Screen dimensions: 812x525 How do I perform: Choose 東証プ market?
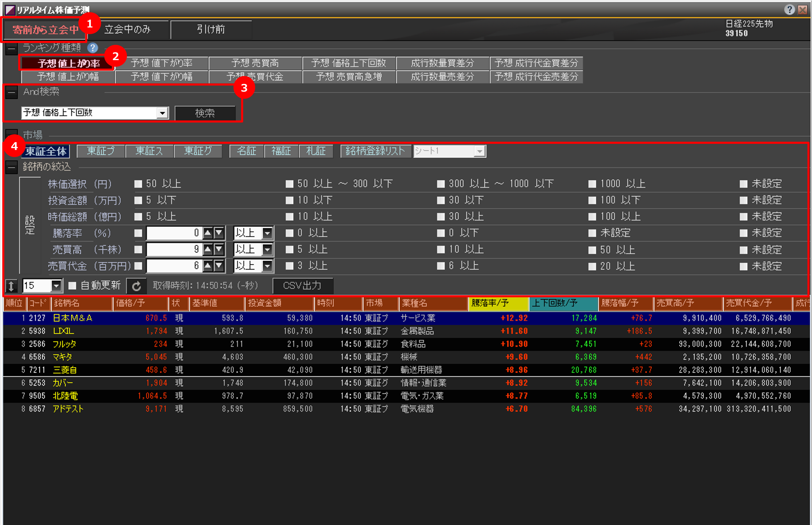[101, 151]
